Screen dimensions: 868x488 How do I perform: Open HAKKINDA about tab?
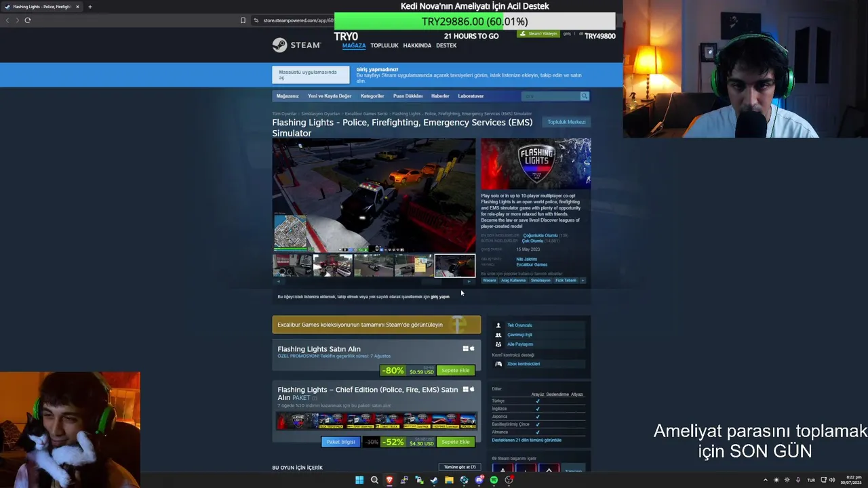417,45
